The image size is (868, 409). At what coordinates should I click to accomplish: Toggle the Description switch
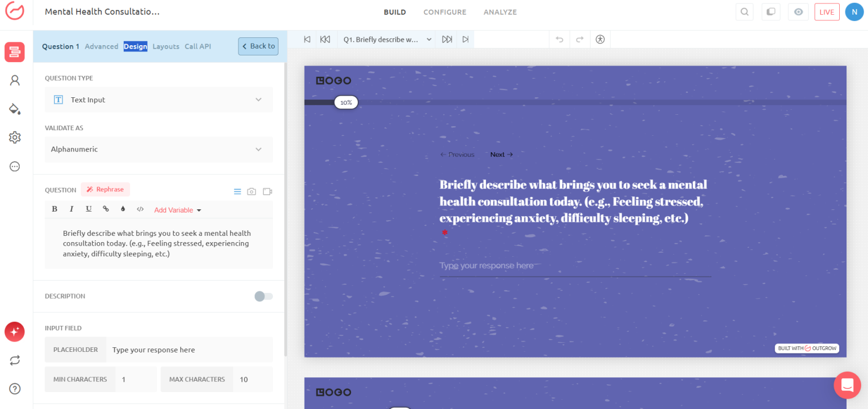[x=263, y=296]
